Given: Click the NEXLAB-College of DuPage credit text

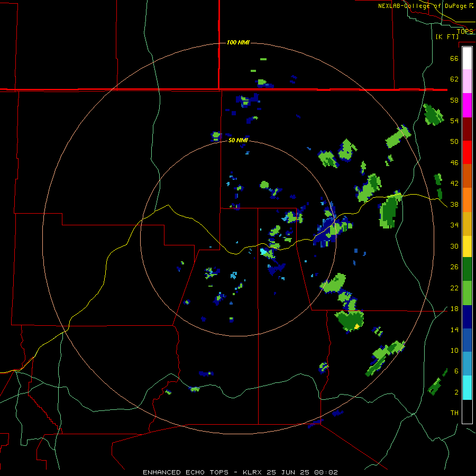Looking at the screenshot, I should (425, 6).
